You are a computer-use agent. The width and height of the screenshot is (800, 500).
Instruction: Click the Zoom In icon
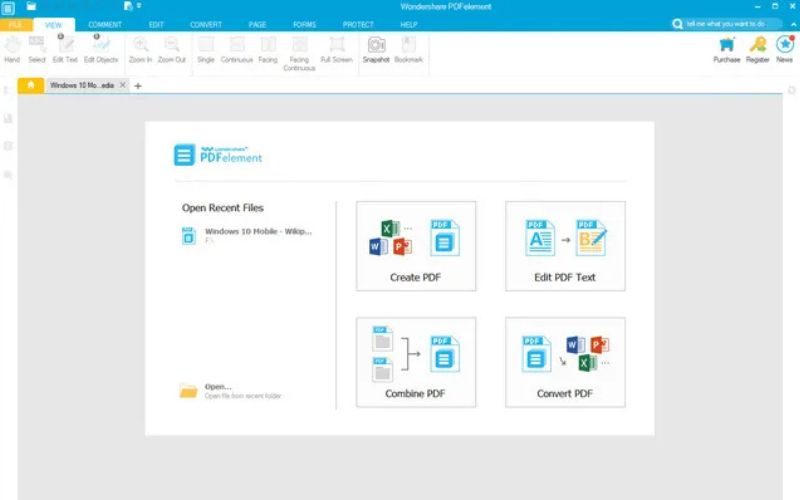point(140,45)
